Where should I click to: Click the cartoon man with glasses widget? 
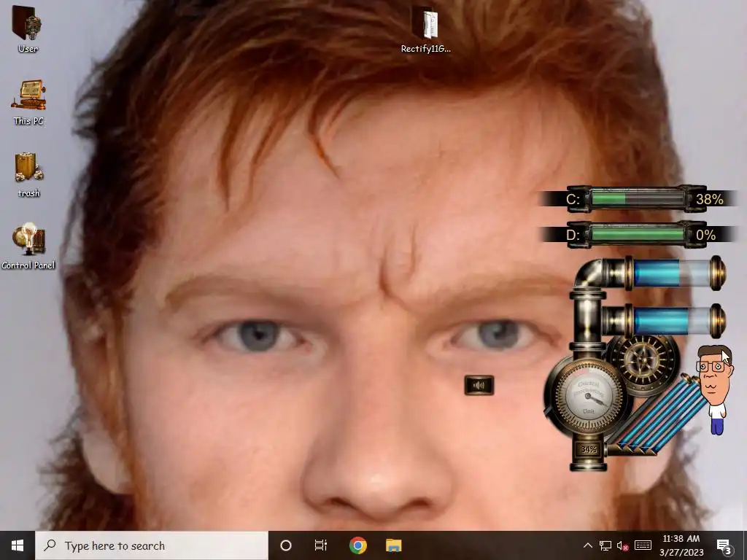714,389
